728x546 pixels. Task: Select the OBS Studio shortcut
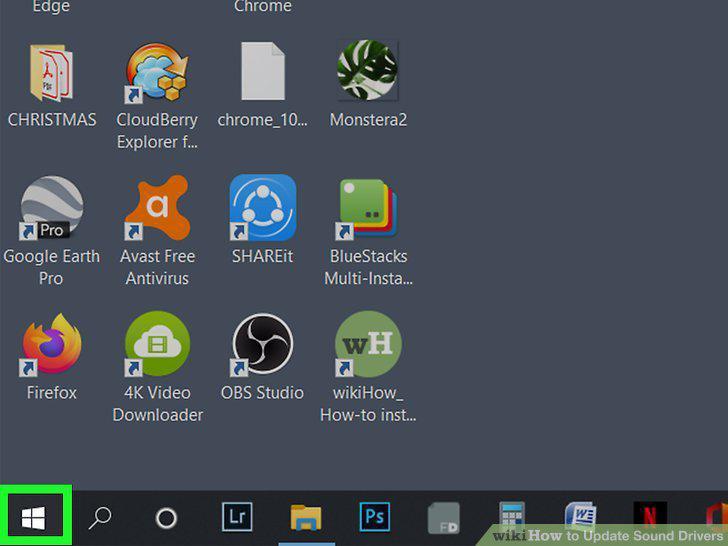(x=263, y=344)
